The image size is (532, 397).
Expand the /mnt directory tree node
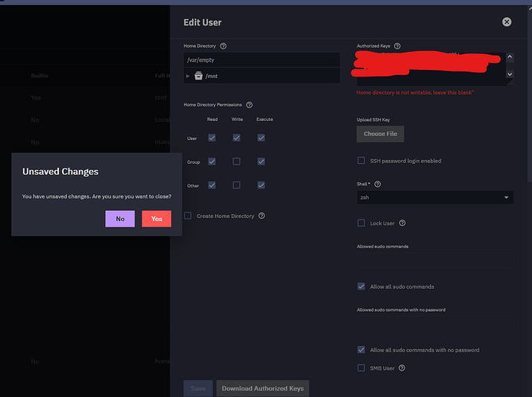click(188, 76)
